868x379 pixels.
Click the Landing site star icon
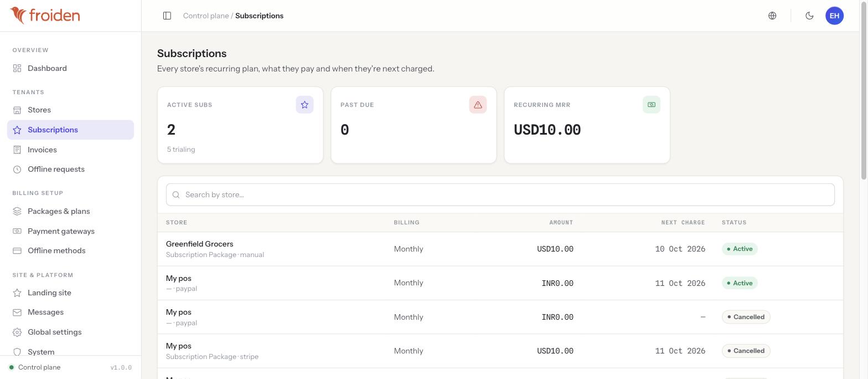click(x=17, y=293)
